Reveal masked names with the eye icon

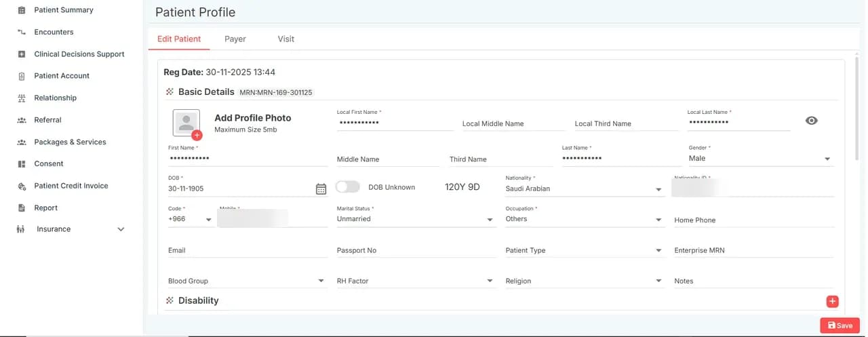812,121
